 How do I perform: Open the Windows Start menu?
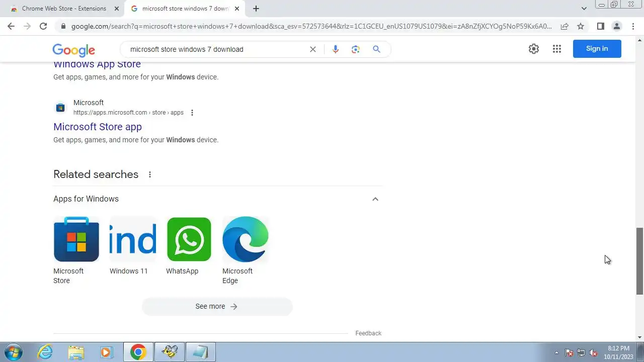[13, 352]
